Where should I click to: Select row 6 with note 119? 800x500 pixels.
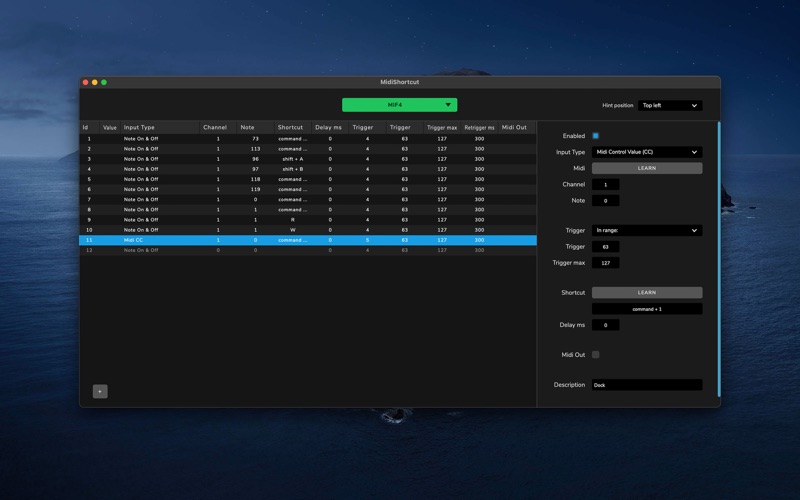point(308,189)
